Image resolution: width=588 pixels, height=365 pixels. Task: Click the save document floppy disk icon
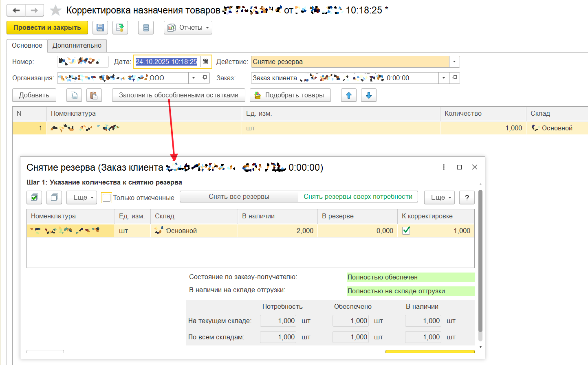click(x=100, y=28)
